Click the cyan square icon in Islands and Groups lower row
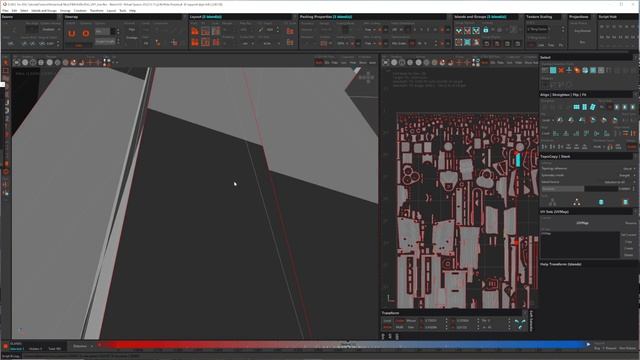Image resolution: width=640 pixels, height=360 pixels. [x=468, y=42]
